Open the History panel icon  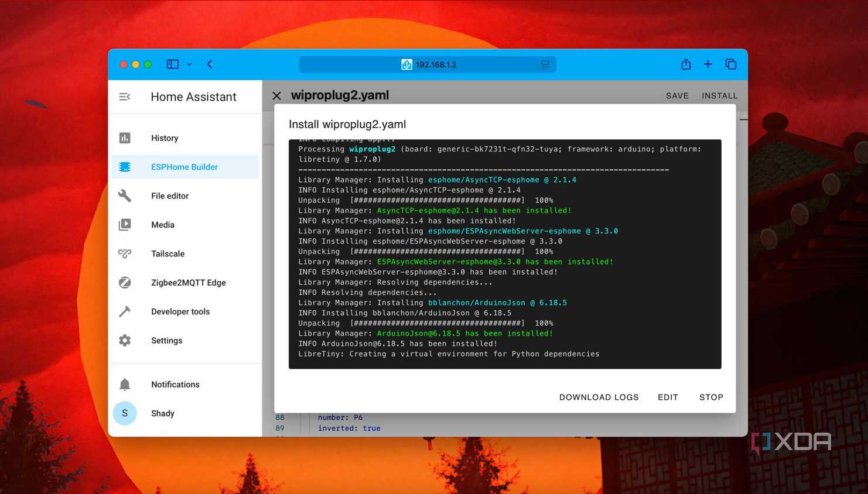[125, 138]
